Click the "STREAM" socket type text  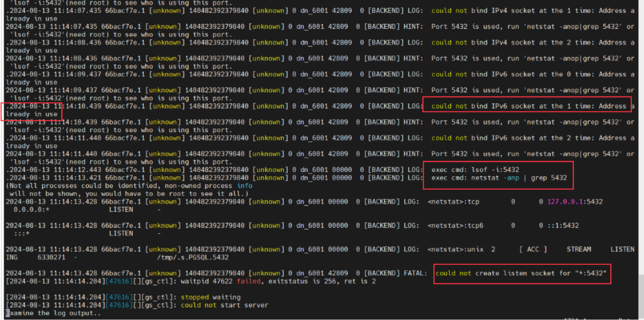[579, 249]
